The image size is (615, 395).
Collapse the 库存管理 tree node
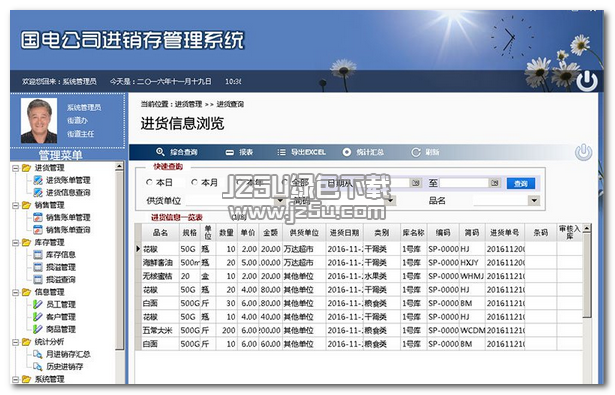[x=15, y=243]
